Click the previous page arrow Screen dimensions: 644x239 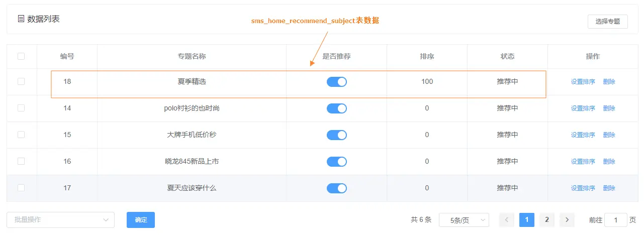pyautogui.click(x=507, y=220)
